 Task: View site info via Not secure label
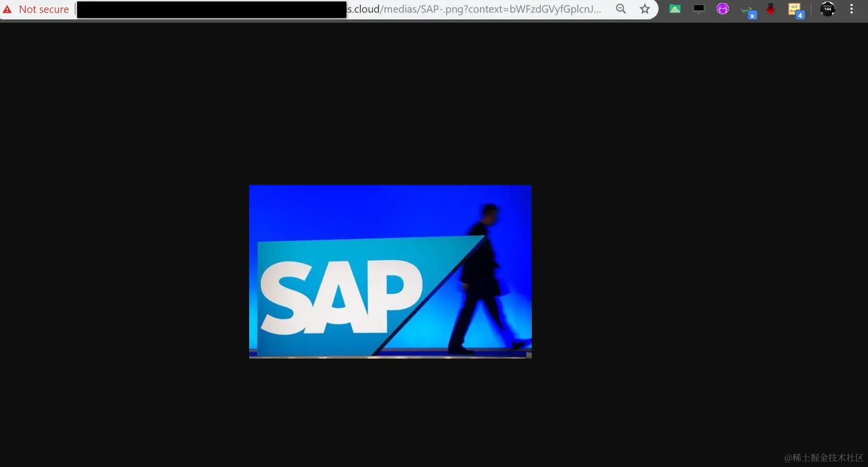pyautogui.click(x=44, y=9)
